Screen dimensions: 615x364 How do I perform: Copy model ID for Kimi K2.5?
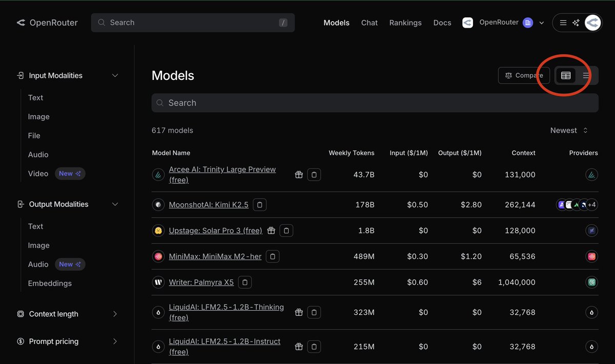click(x=260, y=205)
